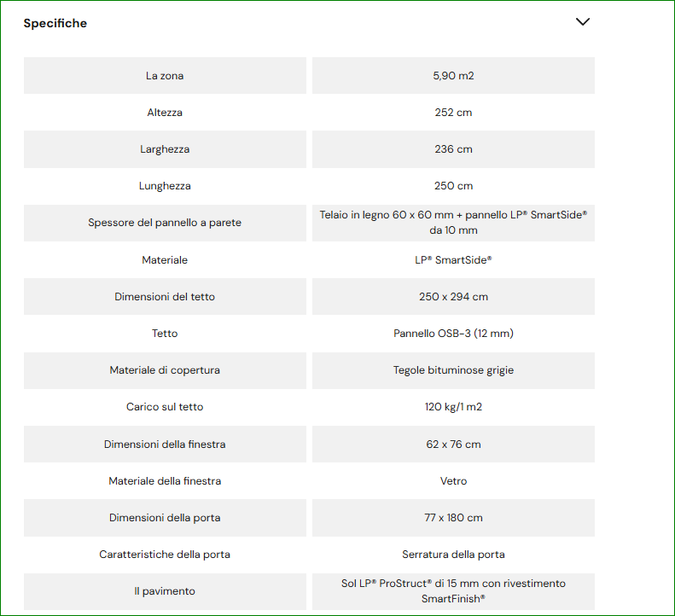675x616 pixels.
Task: Select the 120 kg/1 m2 roof load value
Action: 453,407
